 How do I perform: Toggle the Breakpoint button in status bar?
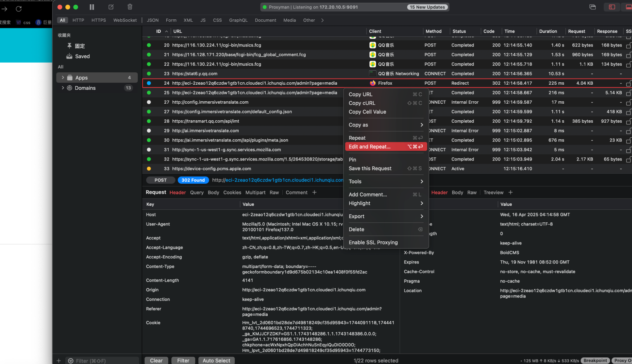[x=595, y=361]
